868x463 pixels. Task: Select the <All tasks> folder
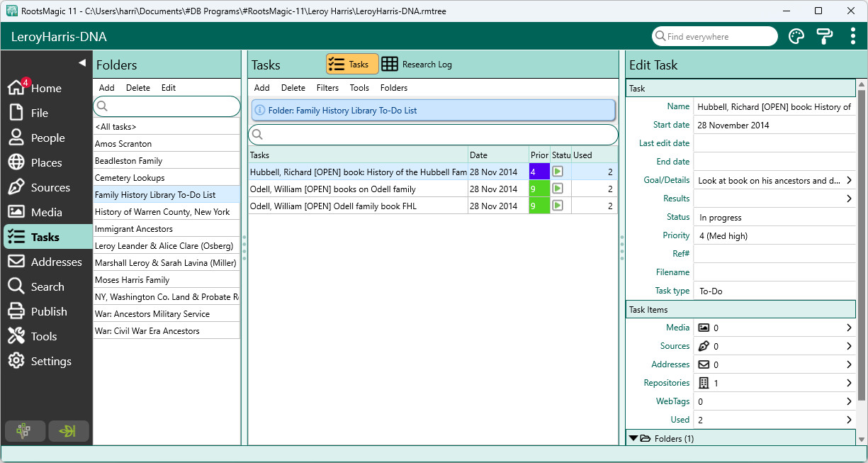(x=167, y=127)
